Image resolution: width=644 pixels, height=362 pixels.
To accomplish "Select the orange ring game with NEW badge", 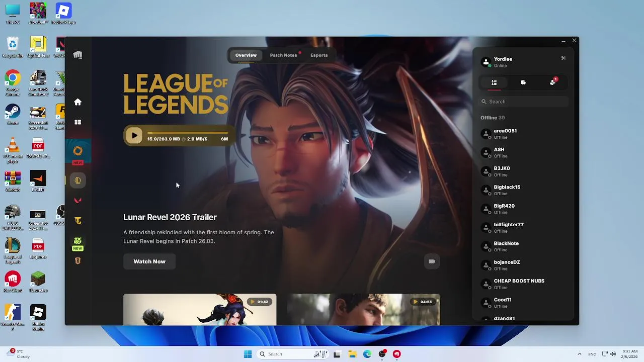I will (77, 151).
